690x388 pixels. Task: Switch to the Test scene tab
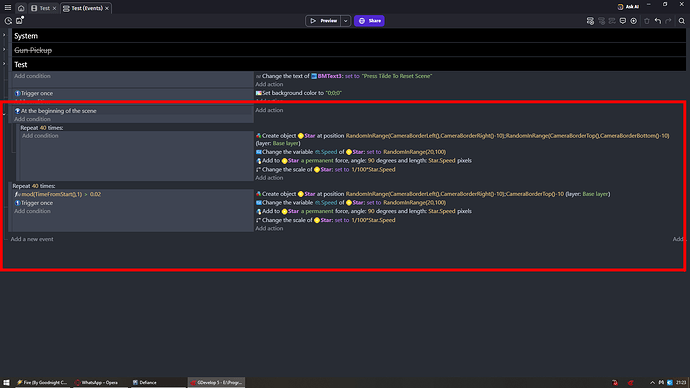[42, 8]
